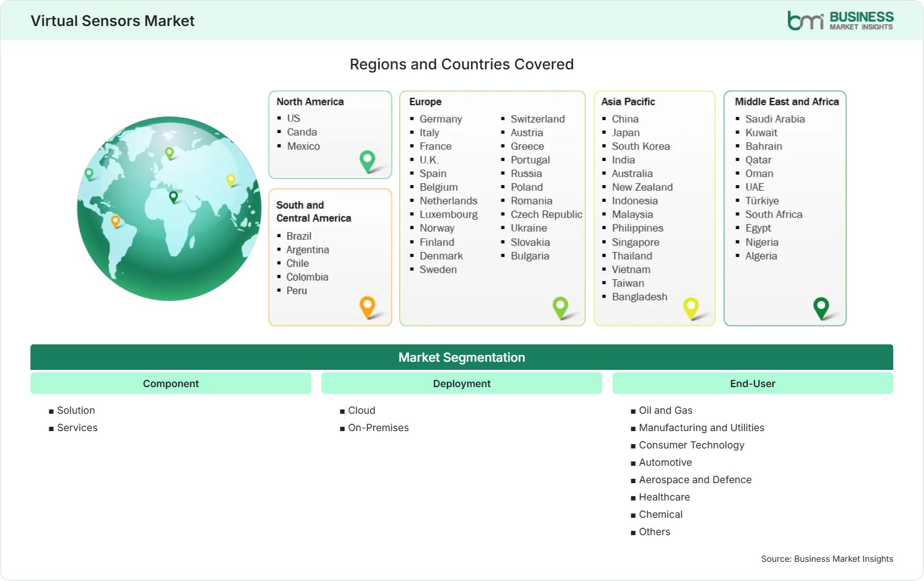Screen dimensions: 924x581
Task: Click the yellow map pin in Asia Pacific card
Action: coord(691,308)
